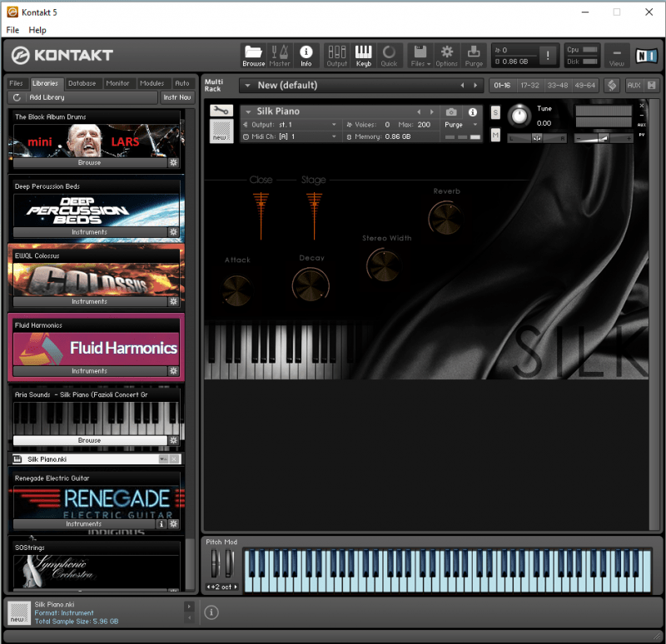Screen dimensions: 666x644
Task: Open the Output mixer section
Action: pyautogui.click(x=337, y=55)
